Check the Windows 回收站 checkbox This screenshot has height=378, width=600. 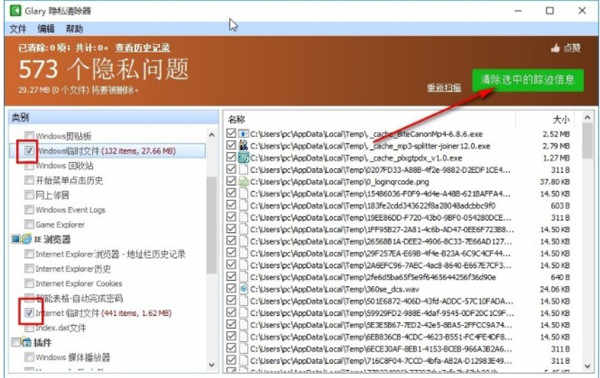(29, 166)
